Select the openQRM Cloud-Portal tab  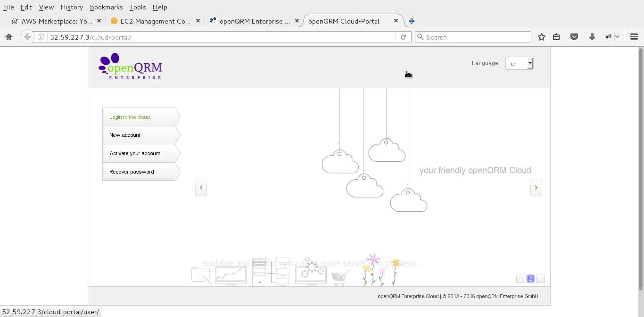[x=353, y=21]
